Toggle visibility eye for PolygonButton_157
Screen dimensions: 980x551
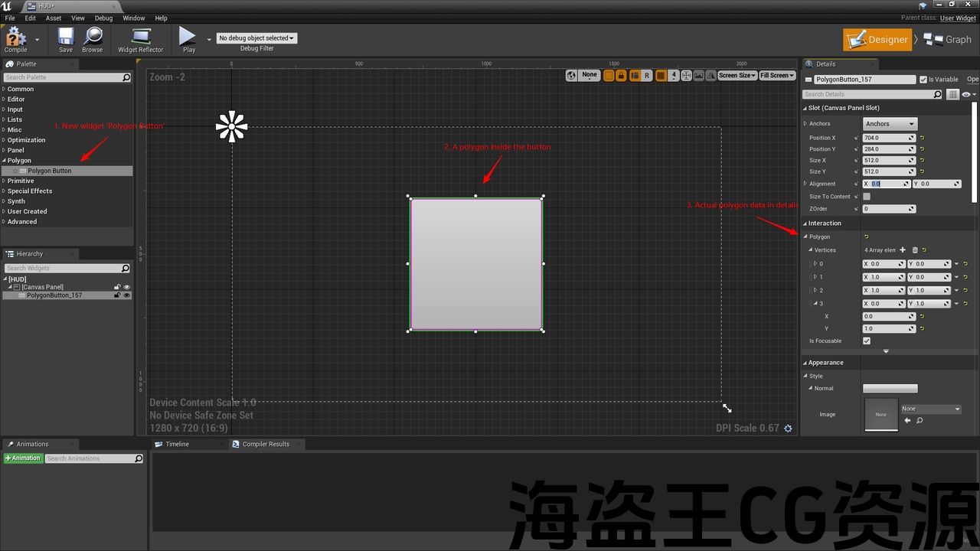(127, 295)
